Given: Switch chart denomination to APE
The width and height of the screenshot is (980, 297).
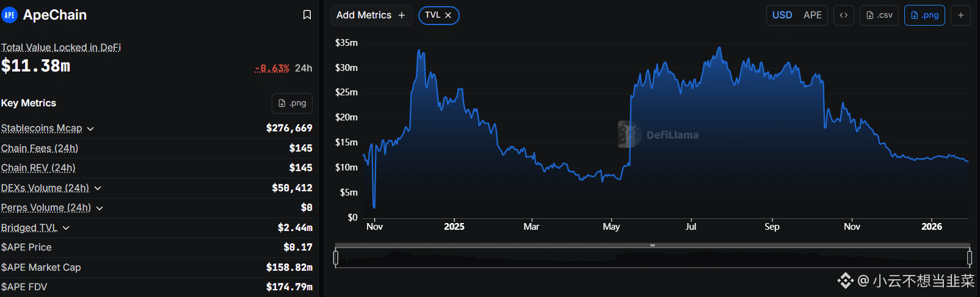Looking at the screenshot, I should pyautogui.click(x=813, y=15).
